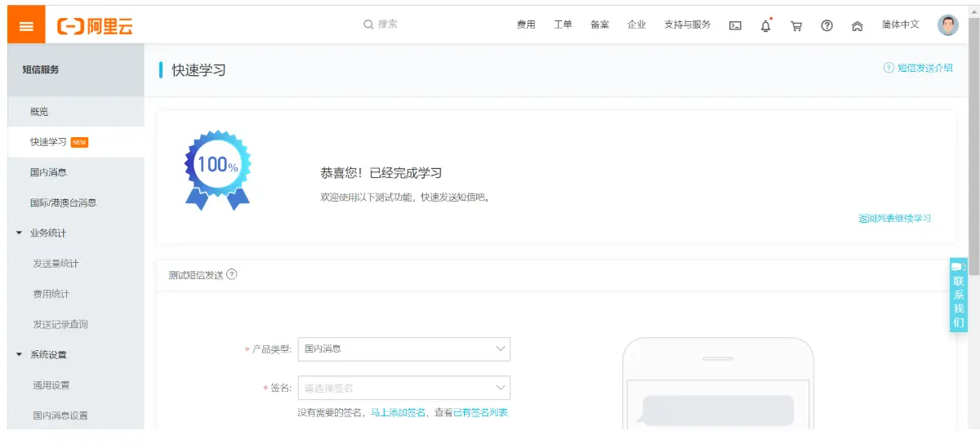Open the Cloud Shell terminal icon
This screenshot has height=444, width=980.
(735, 25)
